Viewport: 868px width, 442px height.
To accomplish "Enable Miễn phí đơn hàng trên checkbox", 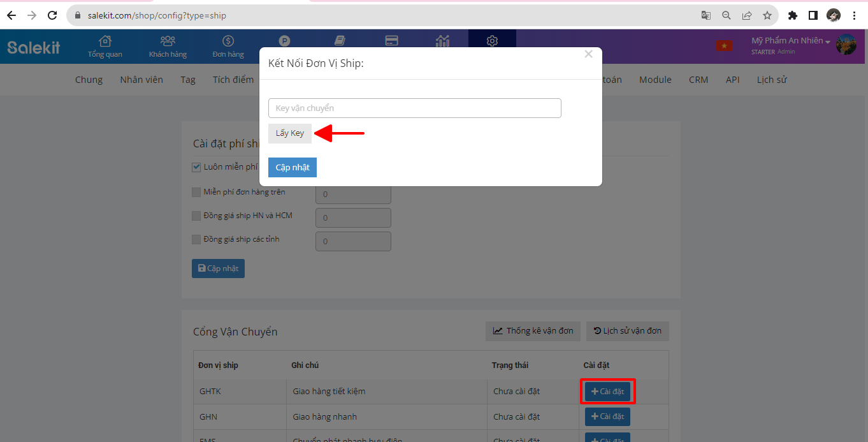I will click(196, 192).
